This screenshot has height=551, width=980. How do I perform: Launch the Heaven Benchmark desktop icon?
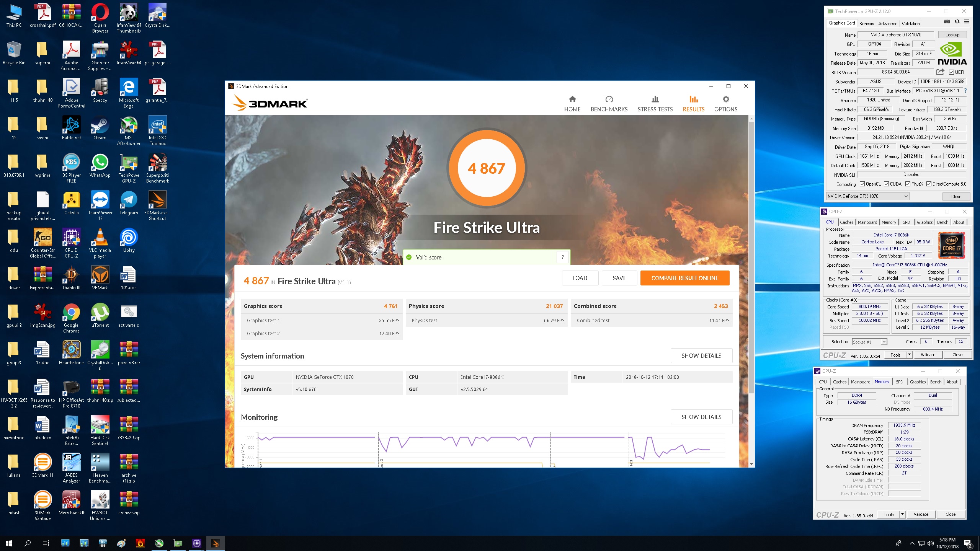[100, 469]
